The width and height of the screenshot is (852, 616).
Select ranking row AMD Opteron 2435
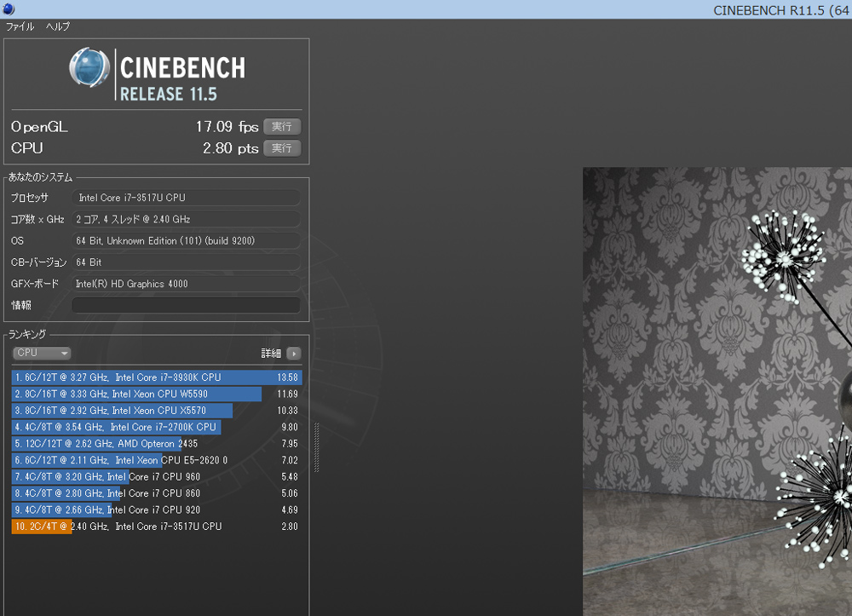coord(157,443)
